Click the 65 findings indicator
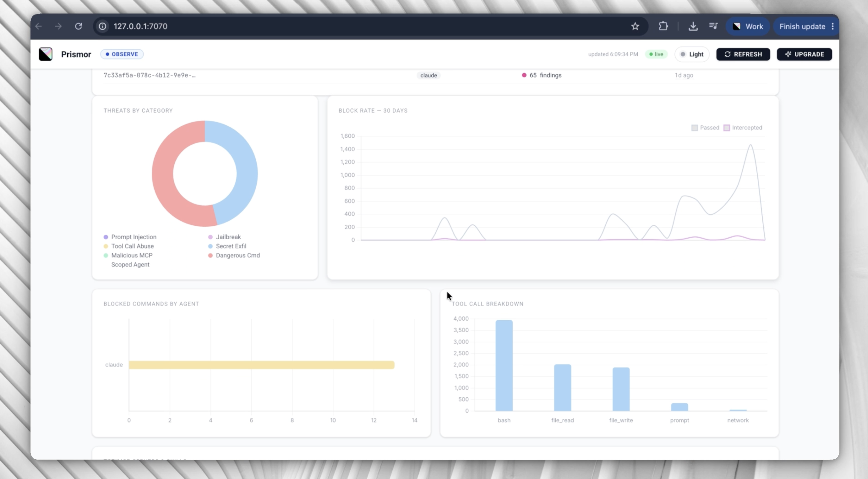 [541, 75]
